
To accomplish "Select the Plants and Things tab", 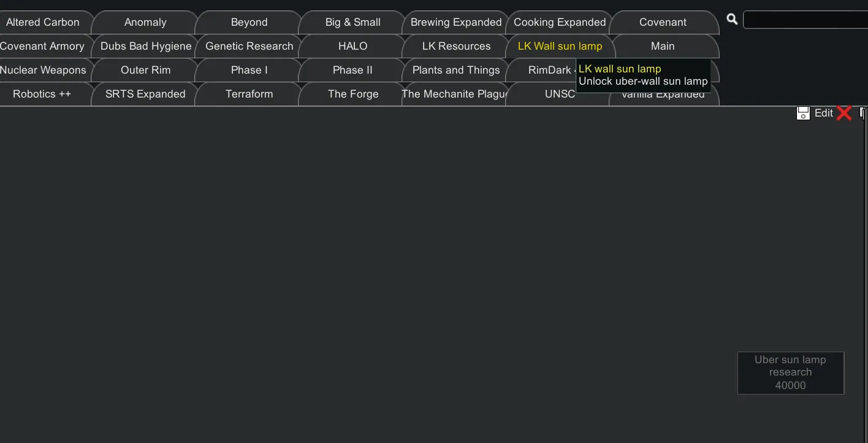I will pos(455,71).
